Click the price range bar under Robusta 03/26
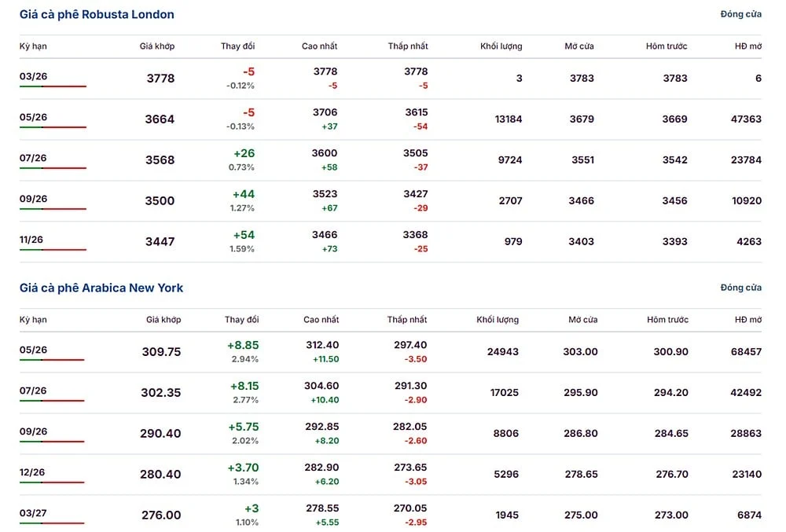 point(53,86)
